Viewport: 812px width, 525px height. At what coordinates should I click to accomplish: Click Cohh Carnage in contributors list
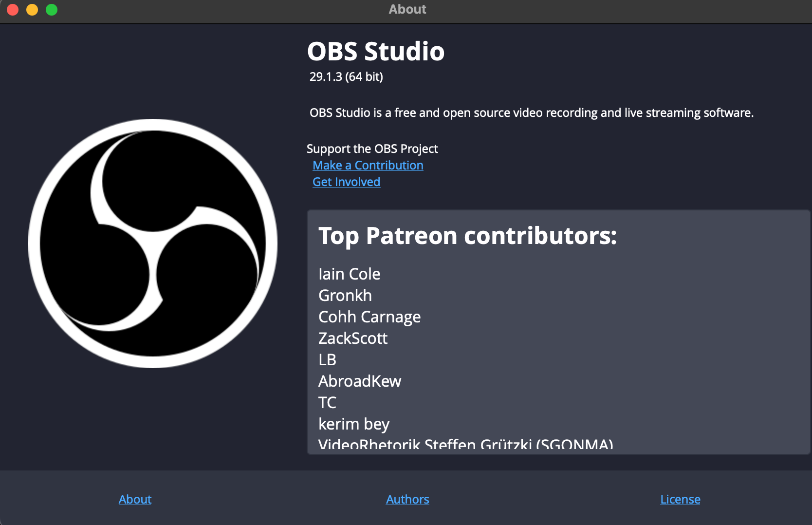[x=369, y=317]
